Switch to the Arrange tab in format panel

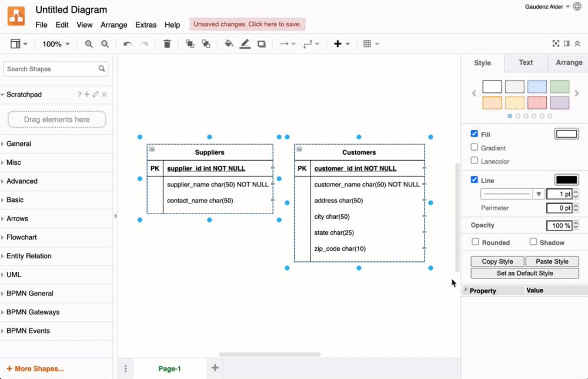(569, 62)
